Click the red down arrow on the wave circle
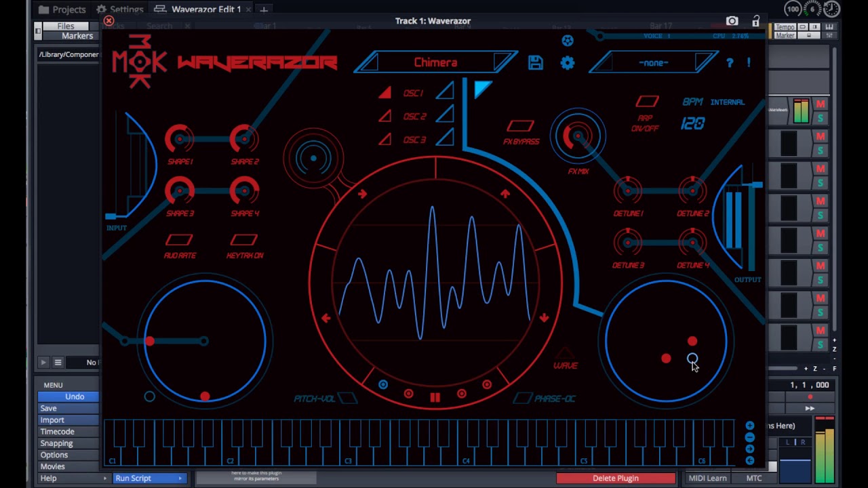This screenshot has height=488, width=868. pyautogui.click(x=544, y=317)
